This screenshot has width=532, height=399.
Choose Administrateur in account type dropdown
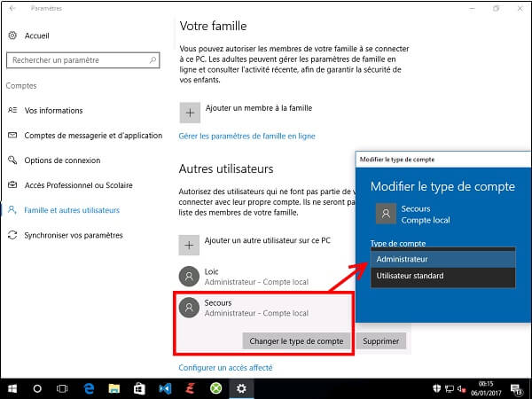(443, 259)
